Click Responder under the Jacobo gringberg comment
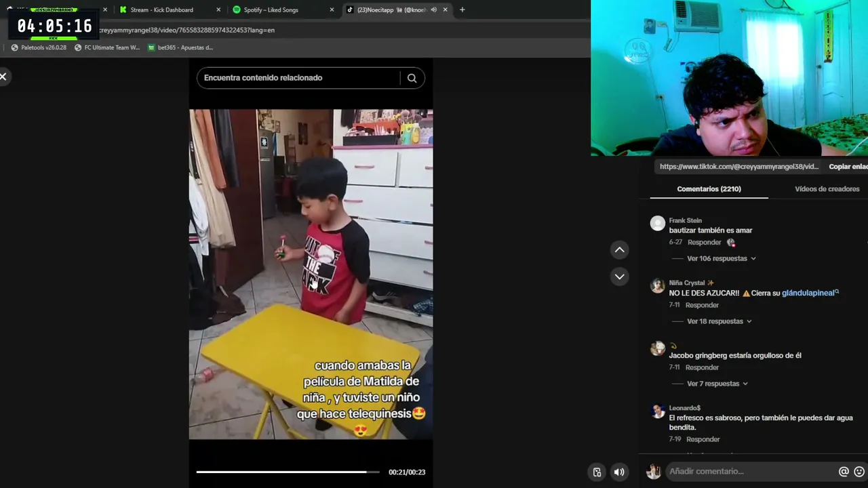This screenshot has height=488, width=868. tap(702, 367)
